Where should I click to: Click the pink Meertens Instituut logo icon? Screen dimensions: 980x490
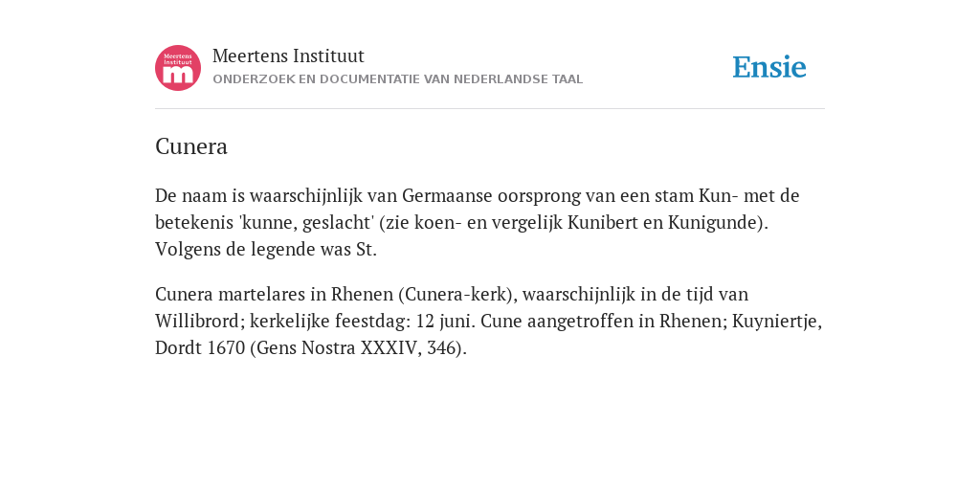click(178, 68)
